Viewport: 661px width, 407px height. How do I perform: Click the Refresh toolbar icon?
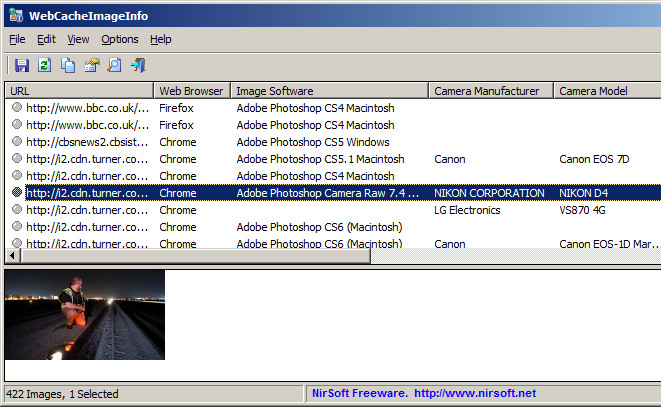[x=45, y=65]
